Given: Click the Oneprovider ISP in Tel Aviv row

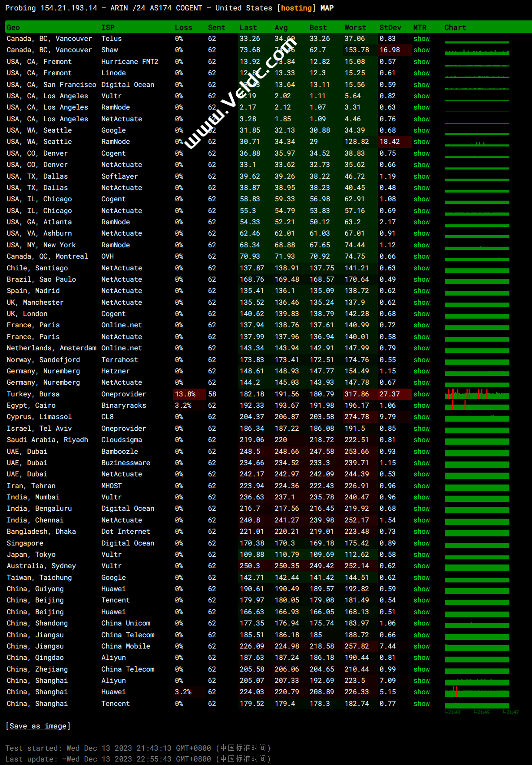Looking at the screenshot, I should click(x=123, y=429).
